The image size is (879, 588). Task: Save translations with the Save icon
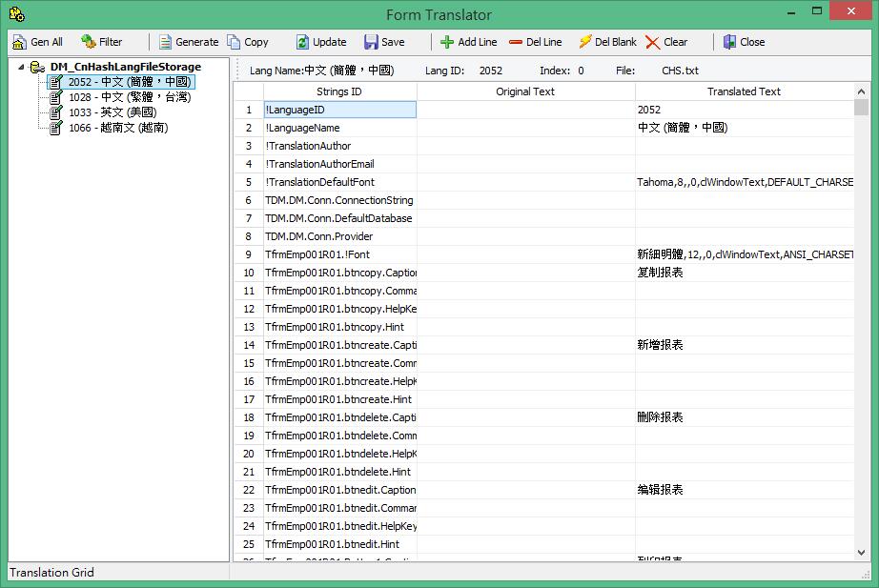pos(371,42)
